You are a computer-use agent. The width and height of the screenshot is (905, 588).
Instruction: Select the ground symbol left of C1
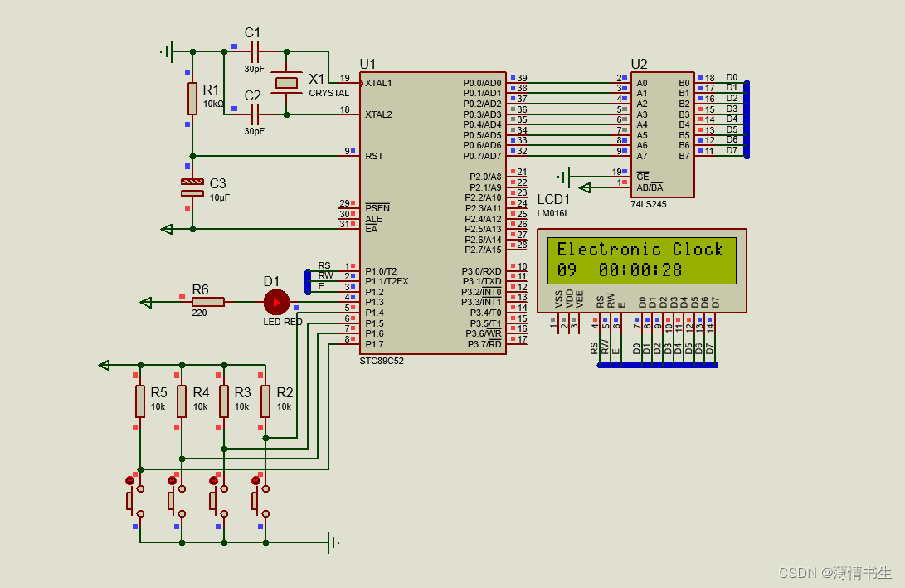point(167,52)
